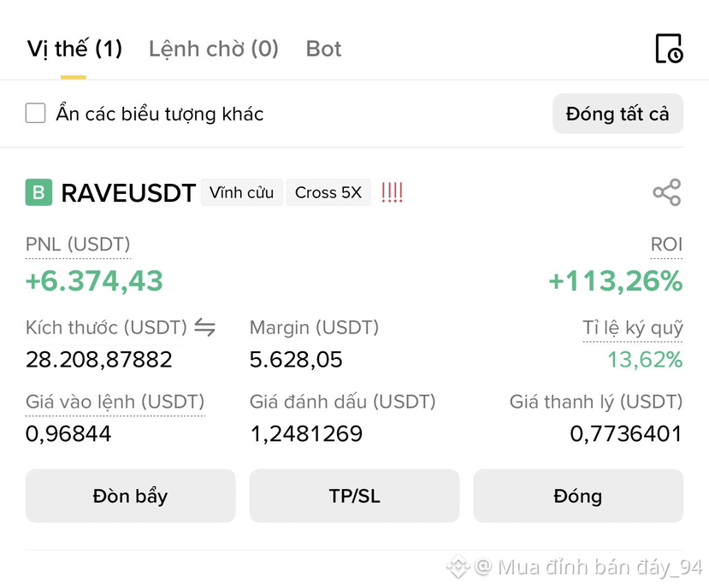Open 'Đòn bẩy' leverage settings
This screenshot has width=709, height=588.
(x=130, y=496)
